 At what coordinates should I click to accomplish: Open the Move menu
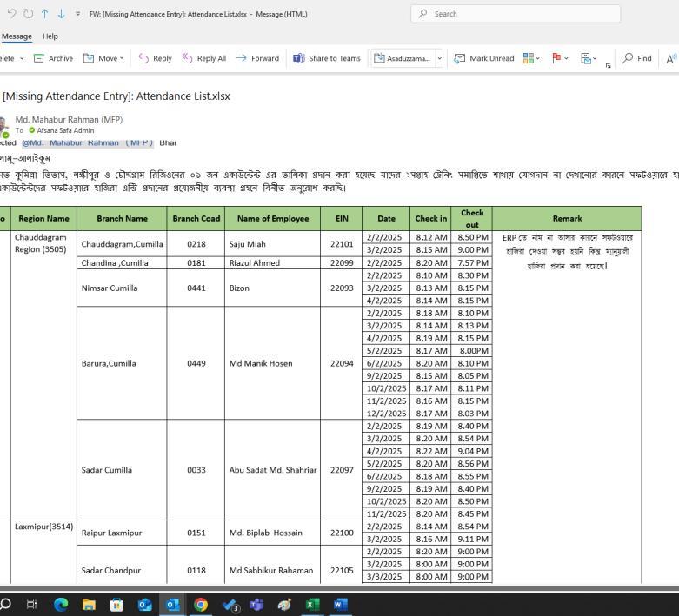103,58
